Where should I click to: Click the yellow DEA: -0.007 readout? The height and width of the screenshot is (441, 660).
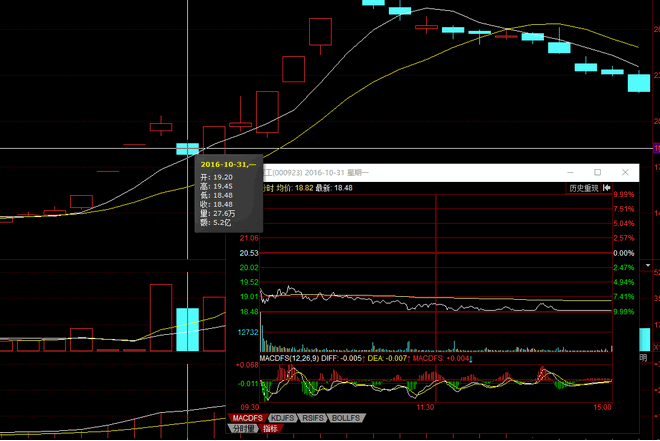(x=387, y=358)
